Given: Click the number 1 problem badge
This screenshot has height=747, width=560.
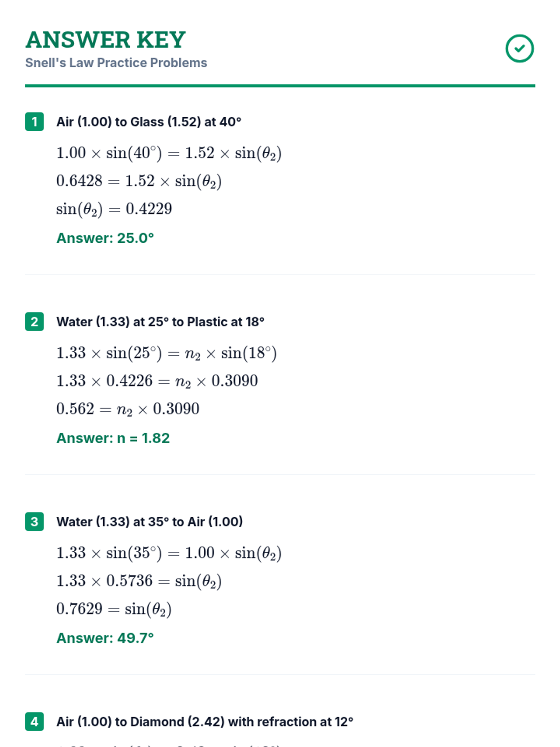Looking at the screenshot, I should point(35,122).
